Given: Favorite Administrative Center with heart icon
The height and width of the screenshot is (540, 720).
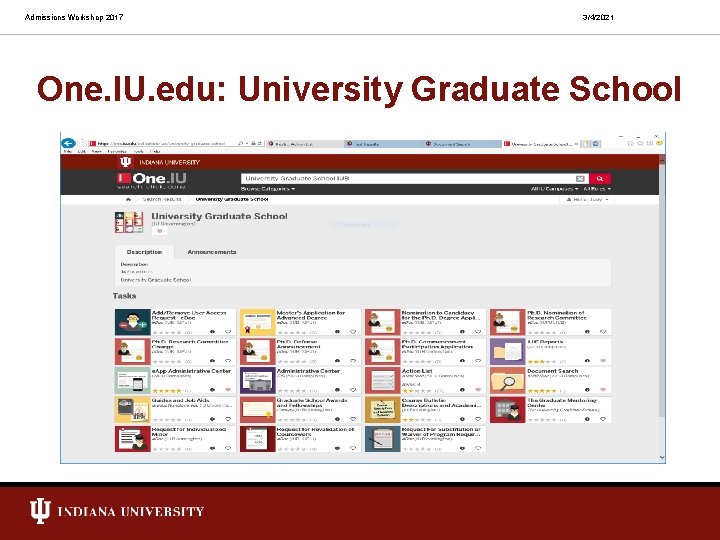Looking at the screenshot, I should point(353,390).
